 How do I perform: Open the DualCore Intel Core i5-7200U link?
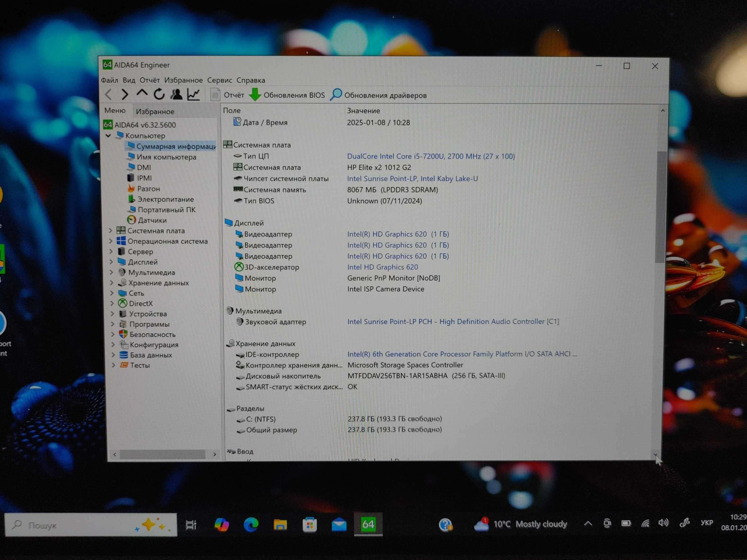click(x=431, y=156)
